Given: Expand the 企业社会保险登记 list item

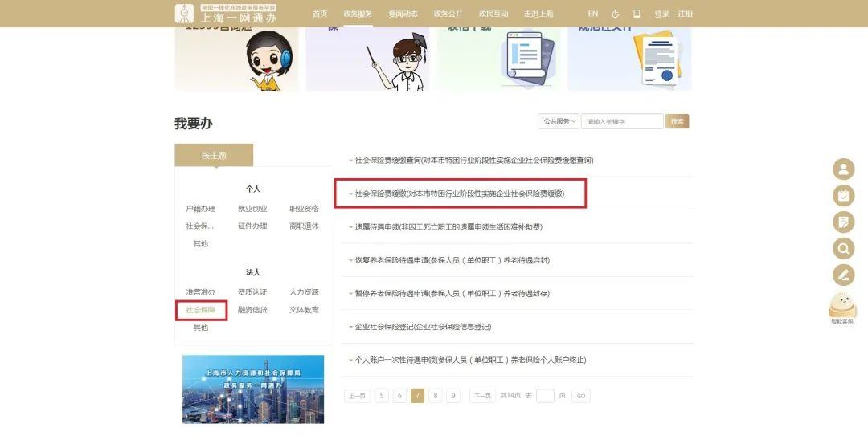Looking at the screenshot, I should pyautogui.click(x=423, y=327).
